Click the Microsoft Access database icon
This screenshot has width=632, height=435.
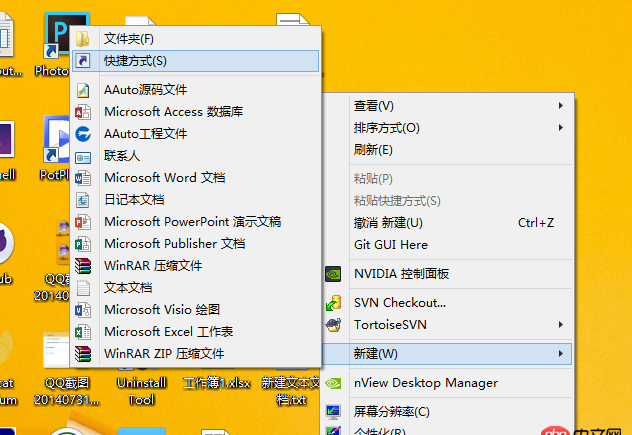[x=83, y=112]
